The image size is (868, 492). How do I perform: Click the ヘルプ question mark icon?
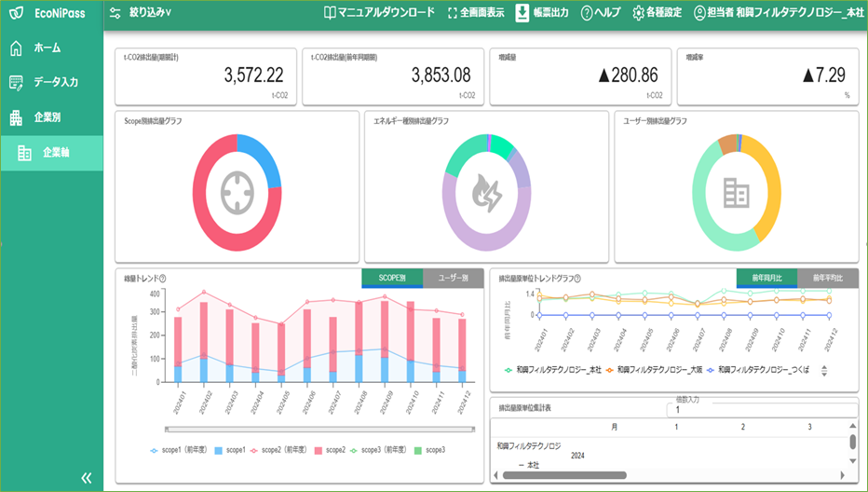(586, 13)
